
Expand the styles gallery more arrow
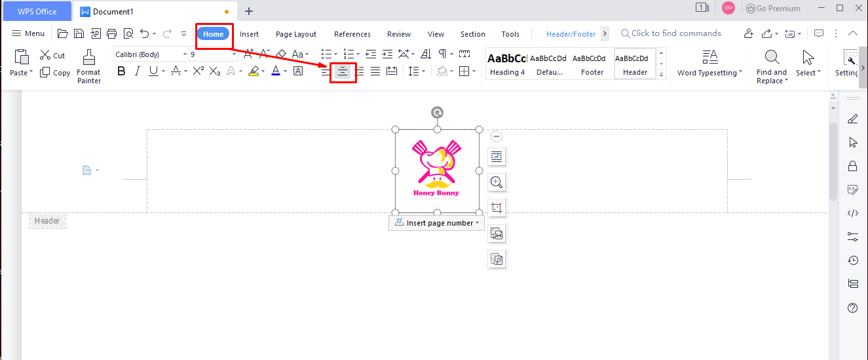pos(661,75)
